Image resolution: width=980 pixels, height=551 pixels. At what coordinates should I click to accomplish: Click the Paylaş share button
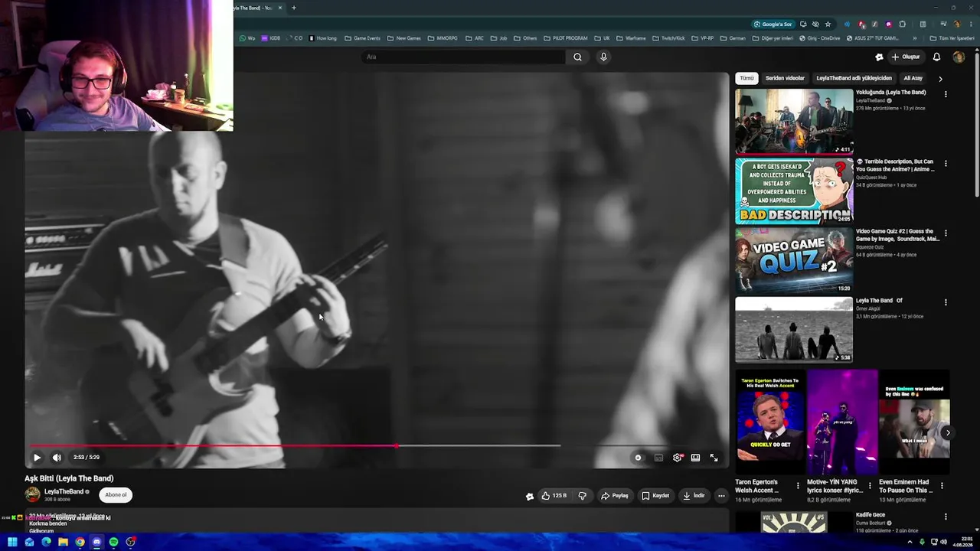point(615,496)
